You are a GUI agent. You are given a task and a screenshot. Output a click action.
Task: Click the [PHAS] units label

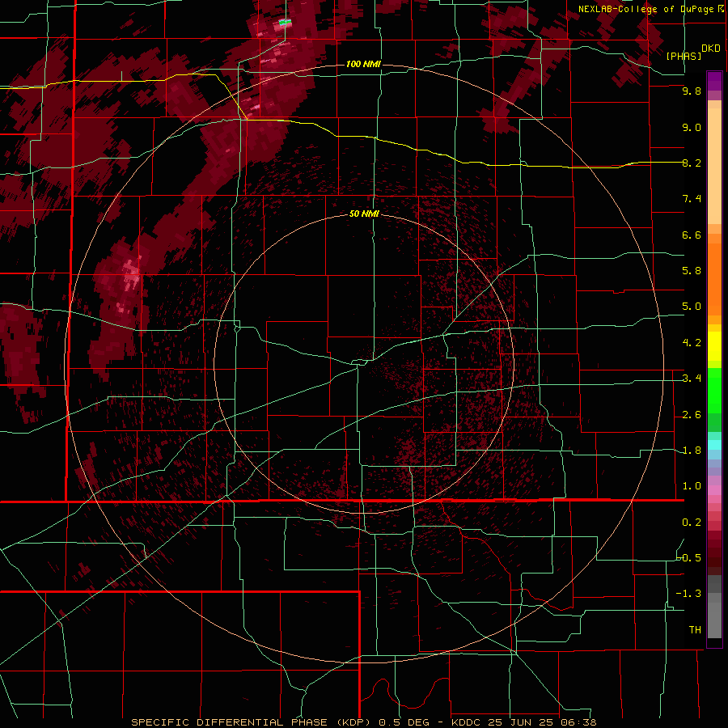tap(684, 56)
